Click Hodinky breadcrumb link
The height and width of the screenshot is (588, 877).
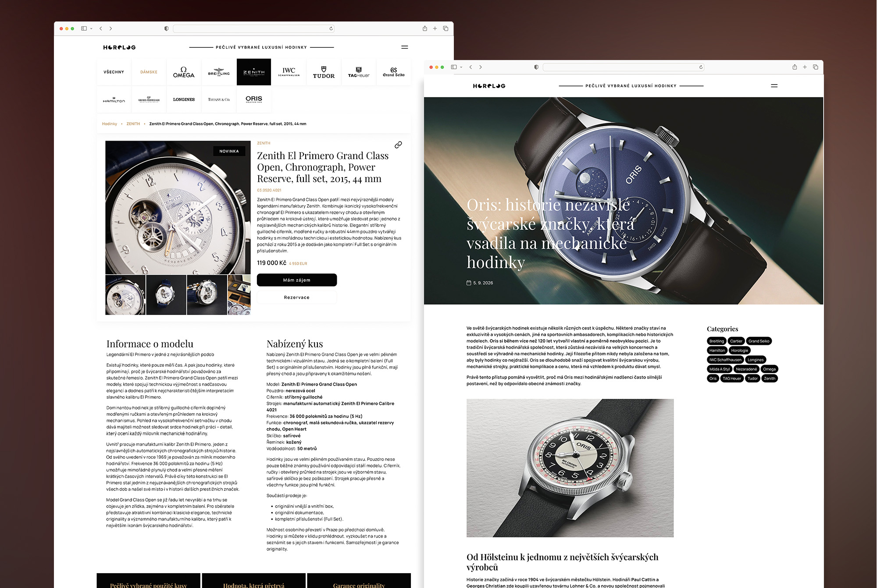pyautogui.click(x=110, y=124)
